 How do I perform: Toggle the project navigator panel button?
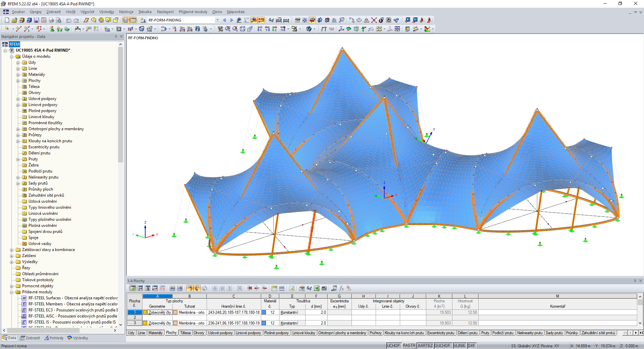coord(126,20)
